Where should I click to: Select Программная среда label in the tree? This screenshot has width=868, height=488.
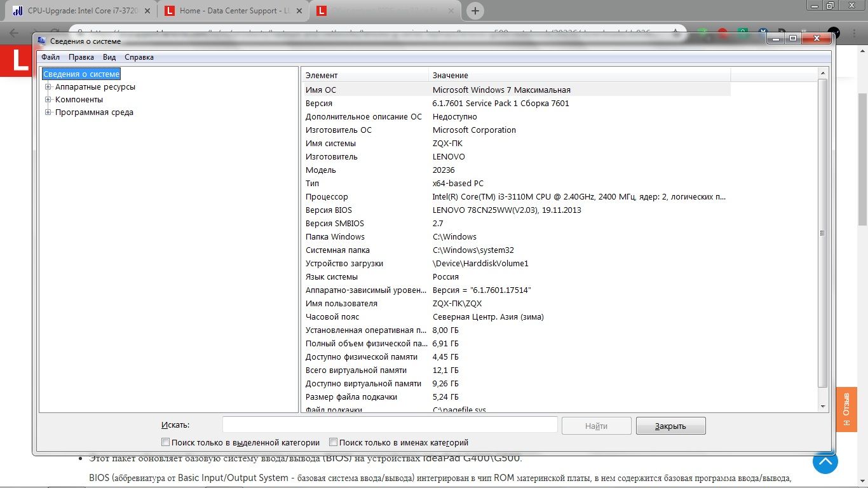(94, 112)
